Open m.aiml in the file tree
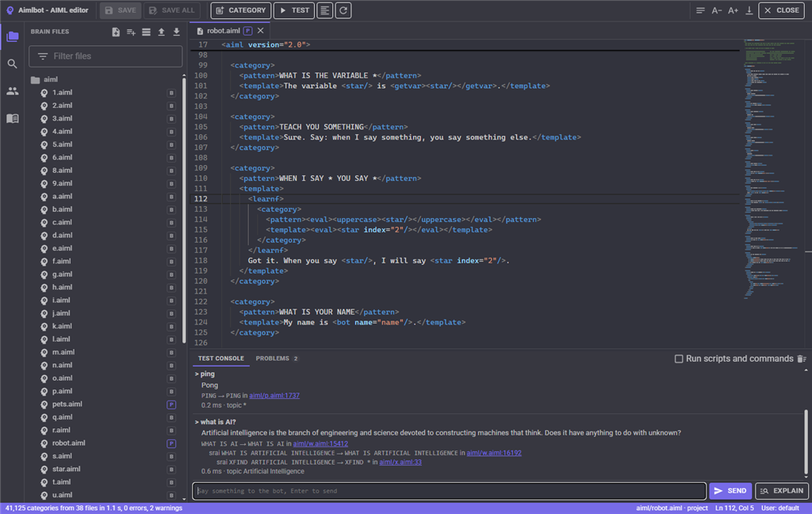The height and width of the screenshot is (514, 812). tap(63, 352)
